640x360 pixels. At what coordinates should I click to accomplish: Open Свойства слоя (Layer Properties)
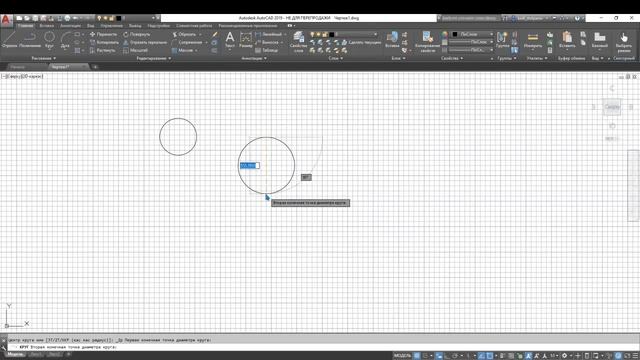(299, 42)
